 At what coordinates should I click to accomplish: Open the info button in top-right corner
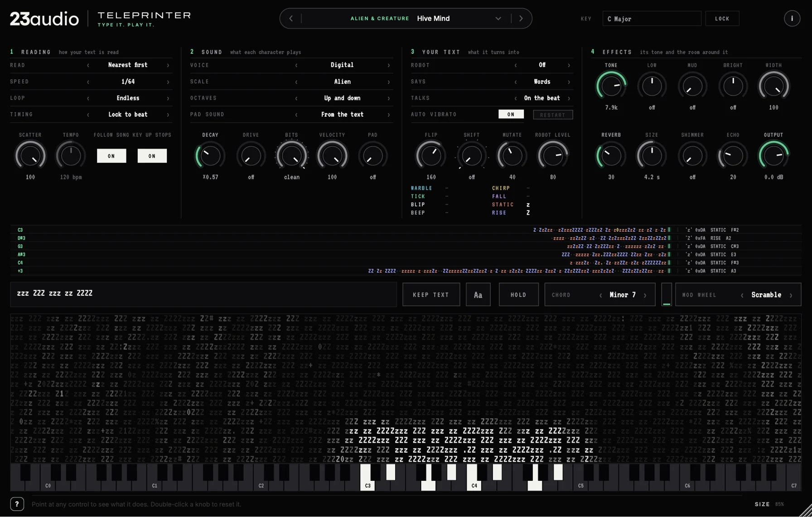(x=792, y=19)
